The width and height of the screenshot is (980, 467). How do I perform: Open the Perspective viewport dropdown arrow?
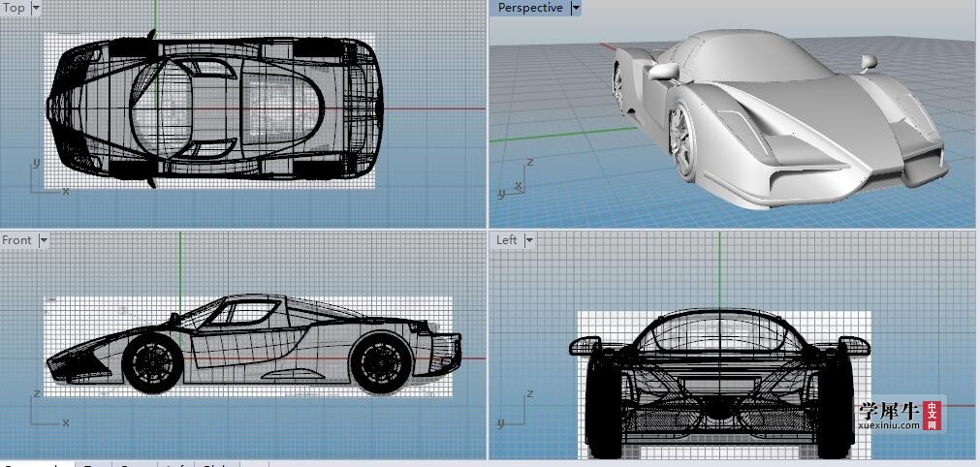pyautogui.click(x=576, y=8)
